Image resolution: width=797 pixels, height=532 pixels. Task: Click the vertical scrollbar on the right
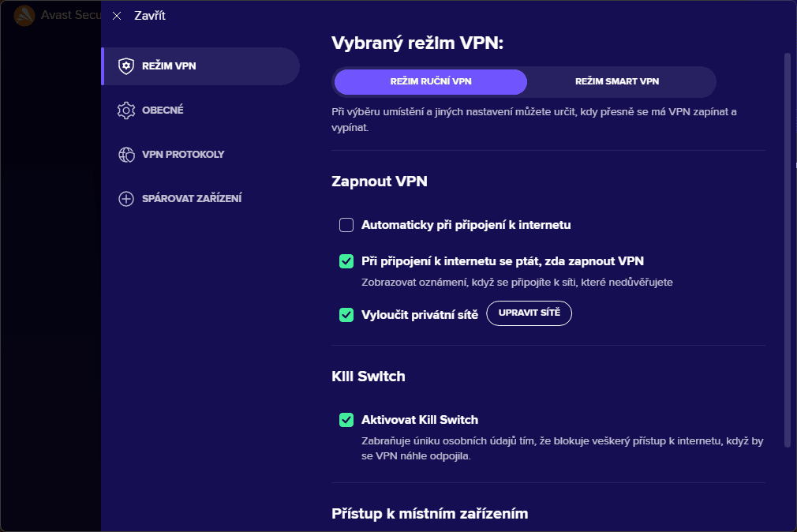click(787, 237)
